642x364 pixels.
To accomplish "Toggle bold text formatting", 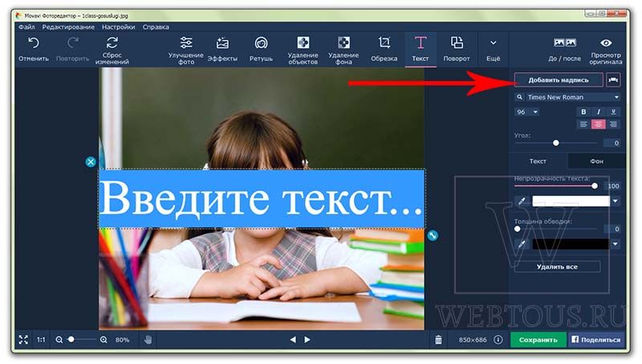I will tap(583, 111).
